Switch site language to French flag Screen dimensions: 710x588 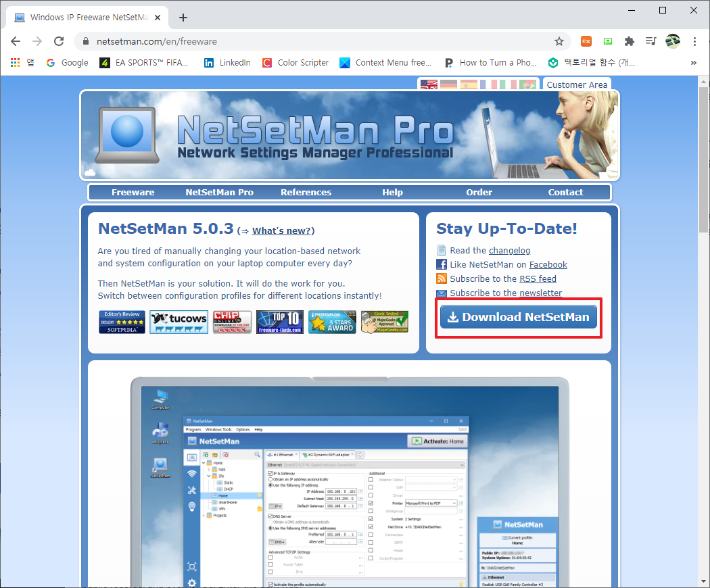coord(488,84)
